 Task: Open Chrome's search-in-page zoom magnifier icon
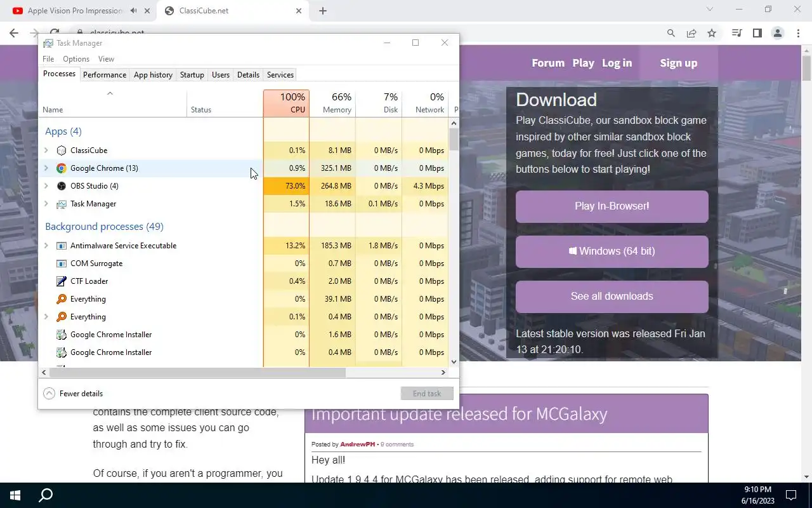(x=671, y=33)
